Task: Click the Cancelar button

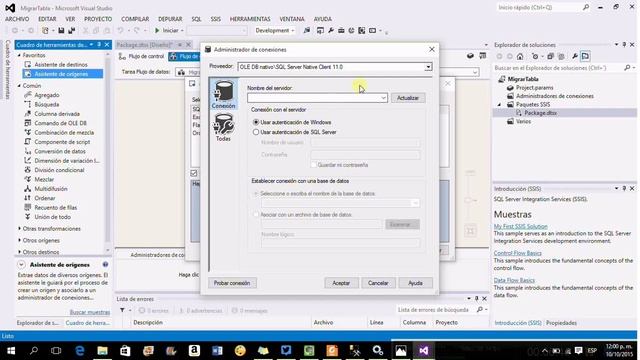Action: coord(378,283)
